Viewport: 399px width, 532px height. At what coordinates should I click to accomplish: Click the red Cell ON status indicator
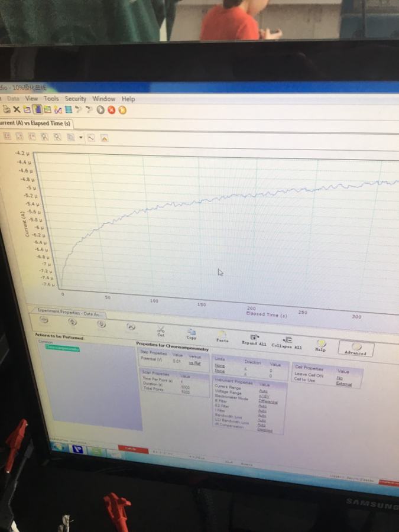tap(133, 449)
